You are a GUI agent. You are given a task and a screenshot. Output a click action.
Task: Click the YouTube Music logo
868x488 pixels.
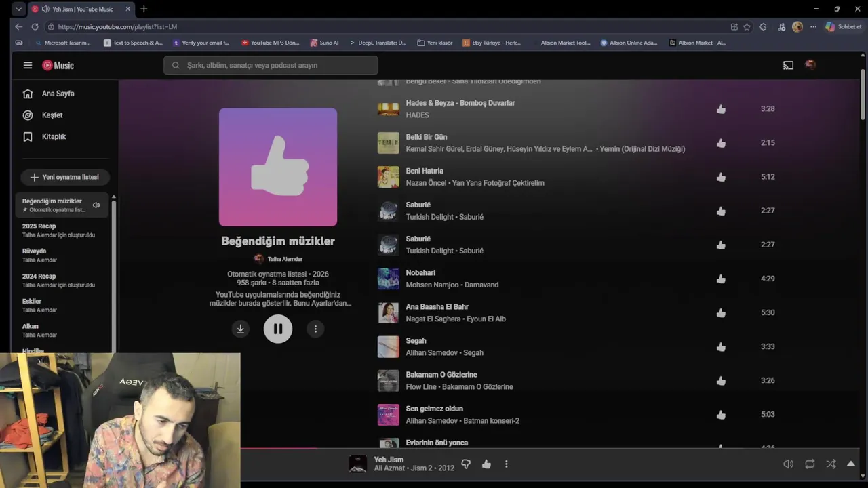click(x=58, y=65)
